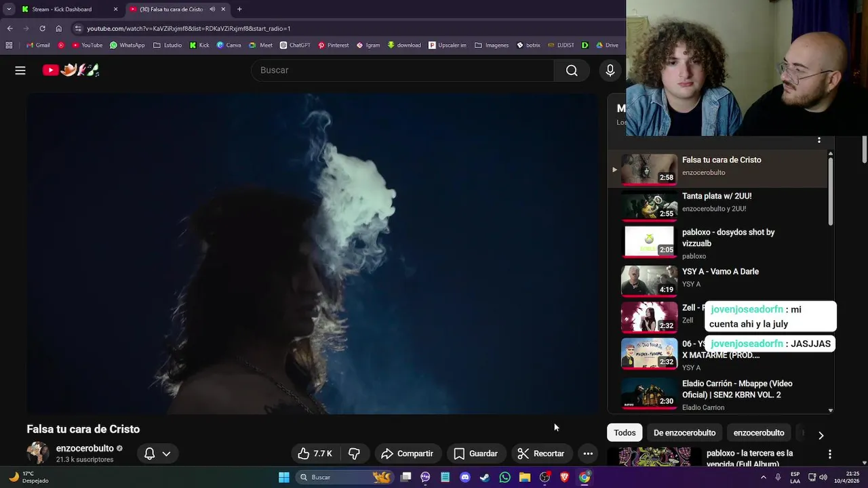Open notification bell dropdown for enzocerobulto
The image size is (868, 488).
[157, 453]
